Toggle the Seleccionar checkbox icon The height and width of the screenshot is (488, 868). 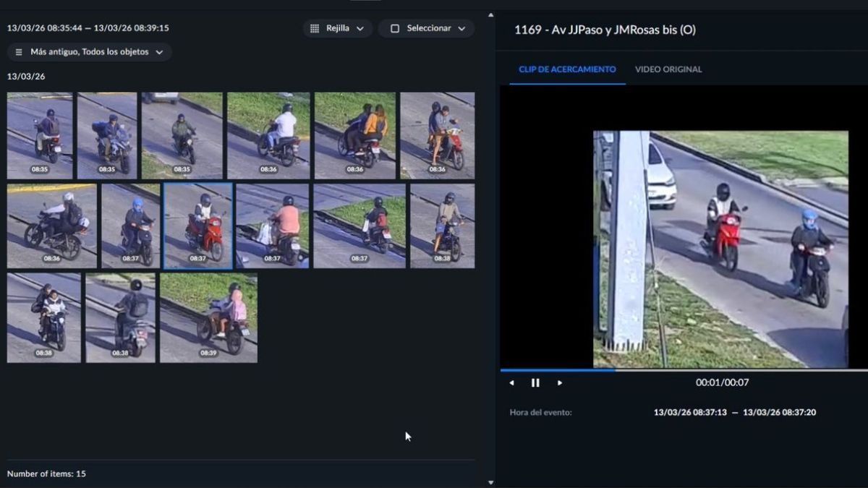[x=394, y=28]
